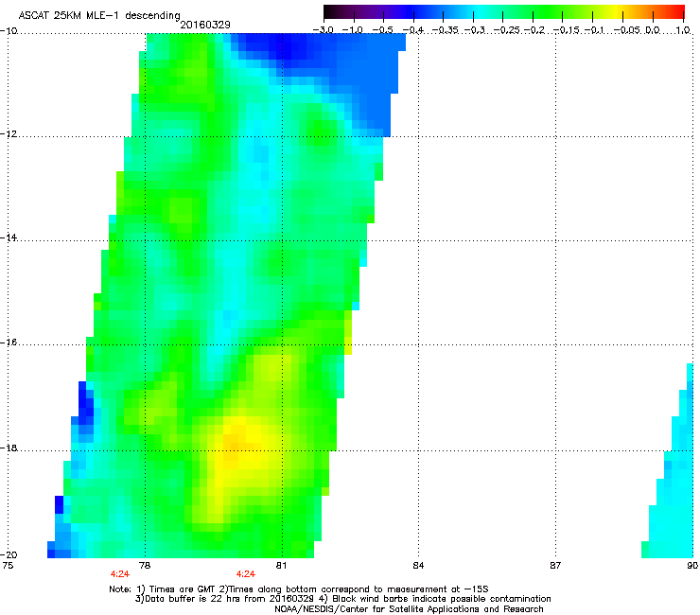This screenshot has width=700, height=615.
Task: Click the -0.2 colorbar label
Action: tap(534, 30)
